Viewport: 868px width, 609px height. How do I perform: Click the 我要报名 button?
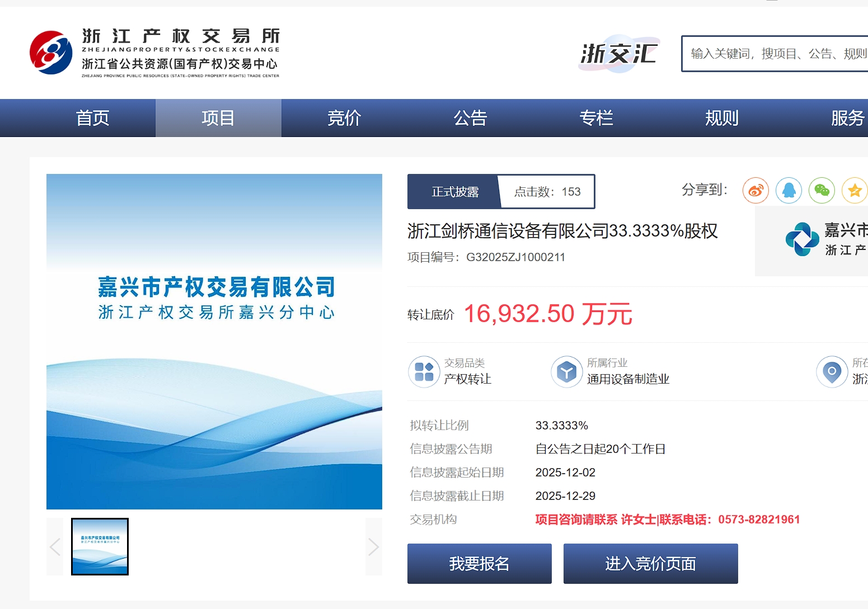[480, 564]
